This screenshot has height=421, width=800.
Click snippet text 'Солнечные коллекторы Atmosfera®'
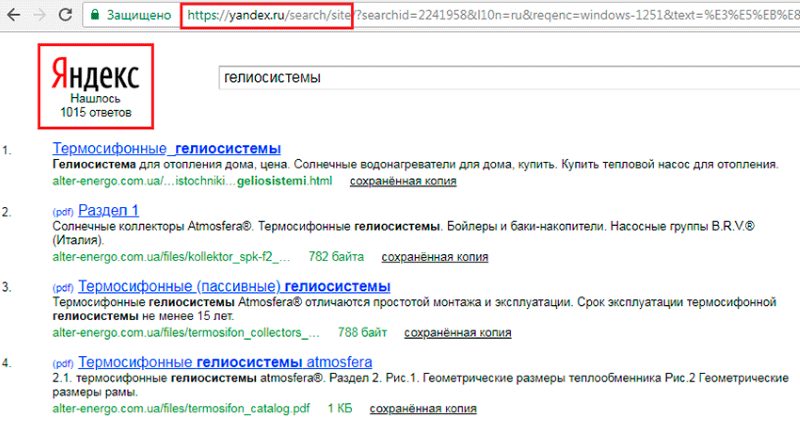point(152,226)
